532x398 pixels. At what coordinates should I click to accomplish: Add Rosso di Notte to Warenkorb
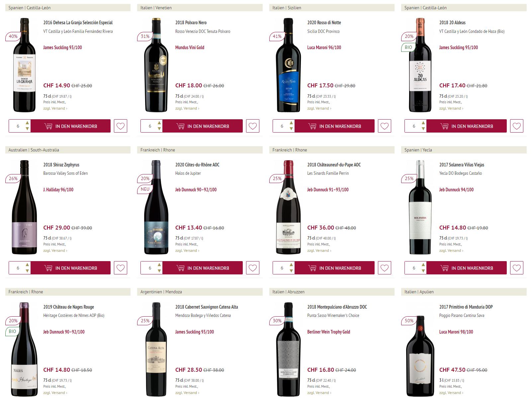pos(335,126)
